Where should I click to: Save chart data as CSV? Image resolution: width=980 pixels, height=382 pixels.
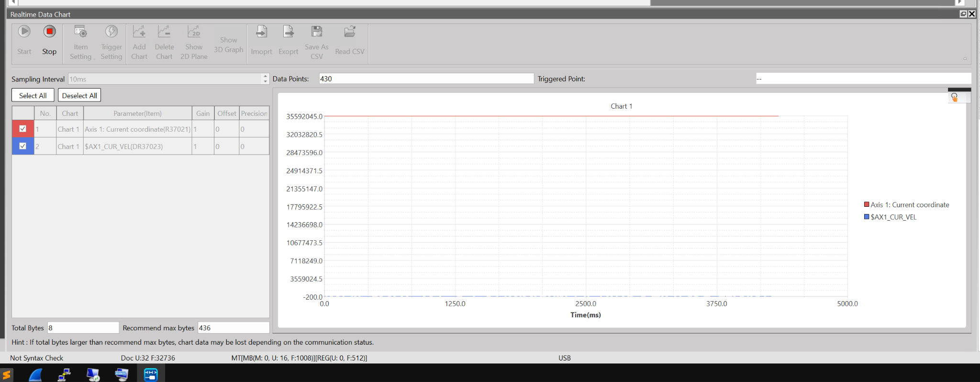(317, 32)
